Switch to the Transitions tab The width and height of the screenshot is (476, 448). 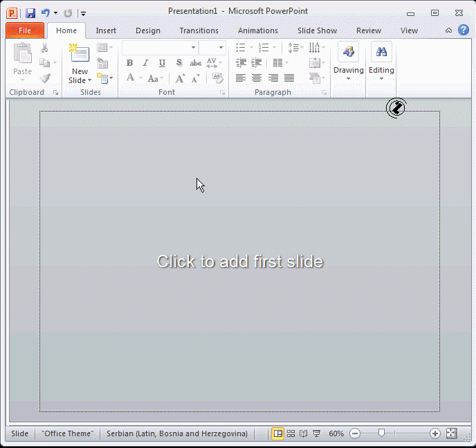(199, 30)
